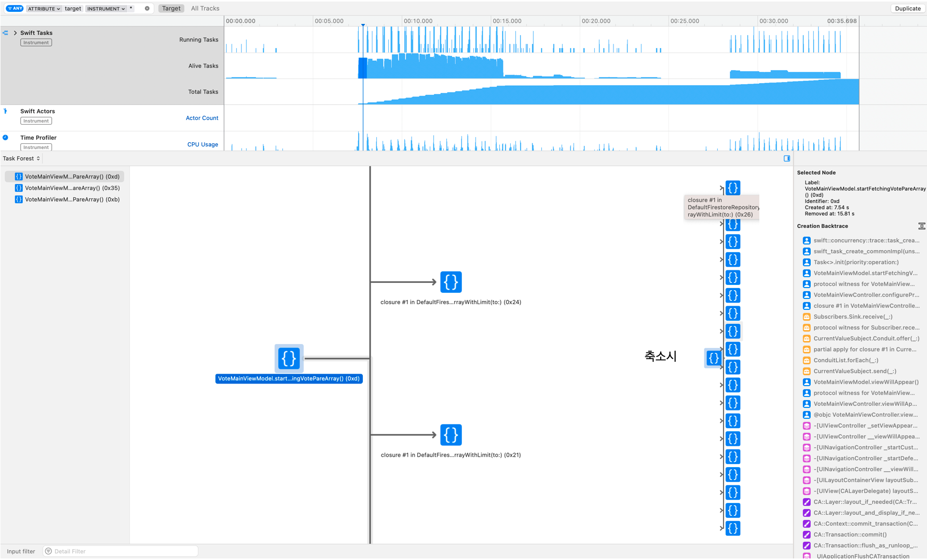Click the icon beside CurrentValueSubject.send(_:)

(x=807, y=371)
